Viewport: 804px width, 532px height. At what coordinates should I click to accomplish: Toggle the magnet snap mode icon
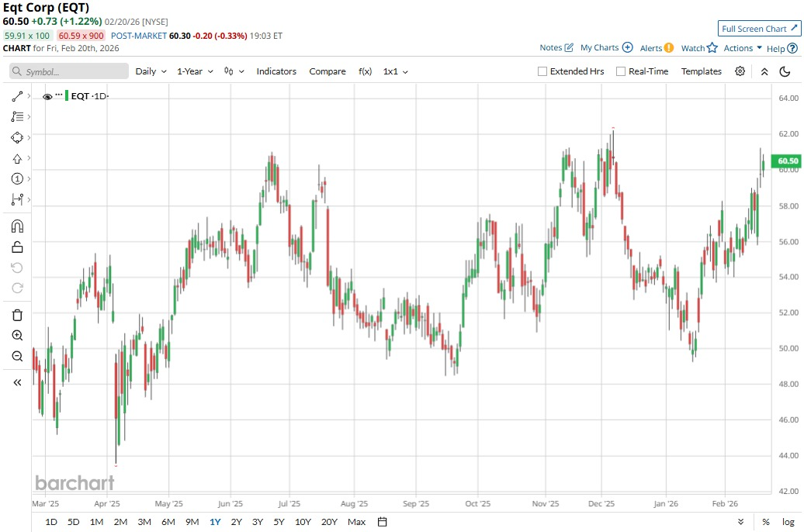point(17,226)
